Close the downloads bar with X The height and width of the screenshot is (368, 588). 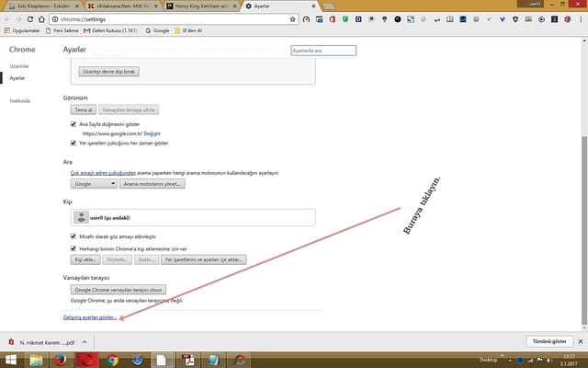point(581,341)
